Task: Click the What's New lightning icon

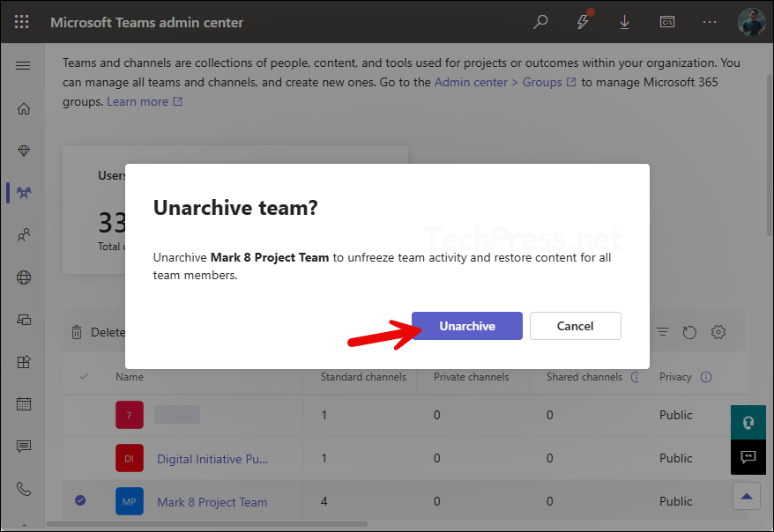Action: click(x=583, y=22)
